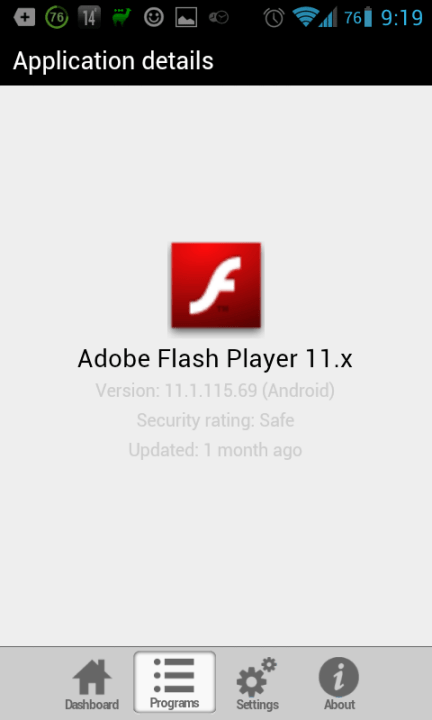
Task: Tap the green llama notification icon
Action: click(121, 17)
